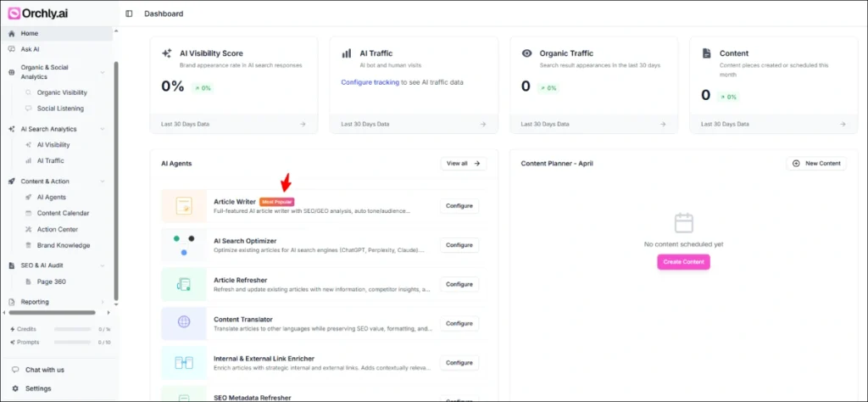Click the Most Popular badge
Viewport: 868px width, 402px height.
point(277,202)
